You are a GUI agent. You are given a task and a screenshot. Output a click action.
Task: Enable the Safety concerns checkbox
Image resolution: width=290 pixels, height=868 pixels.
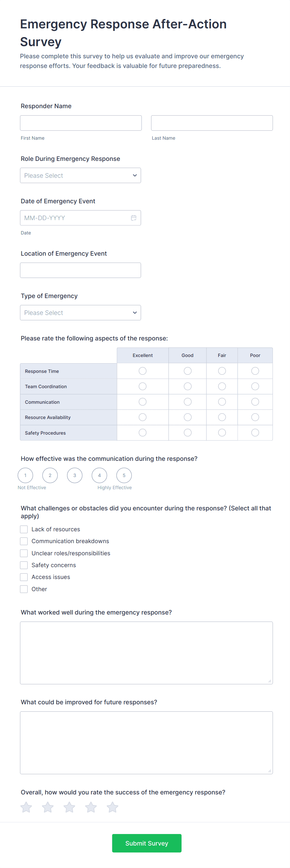click(24, 565)
